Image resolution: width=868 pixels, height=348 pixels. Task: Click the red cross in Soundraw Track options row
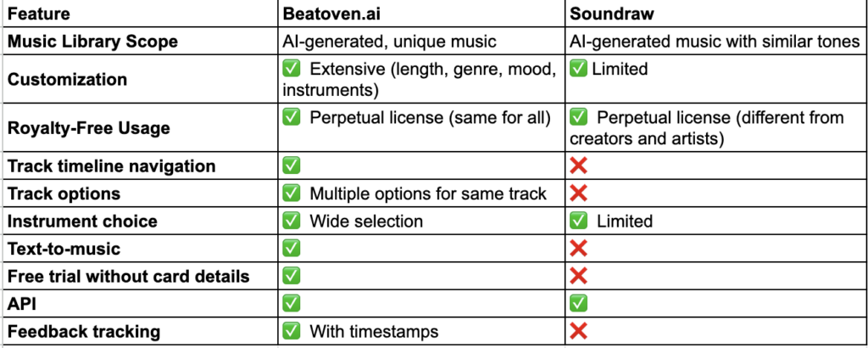coord(580,194)
